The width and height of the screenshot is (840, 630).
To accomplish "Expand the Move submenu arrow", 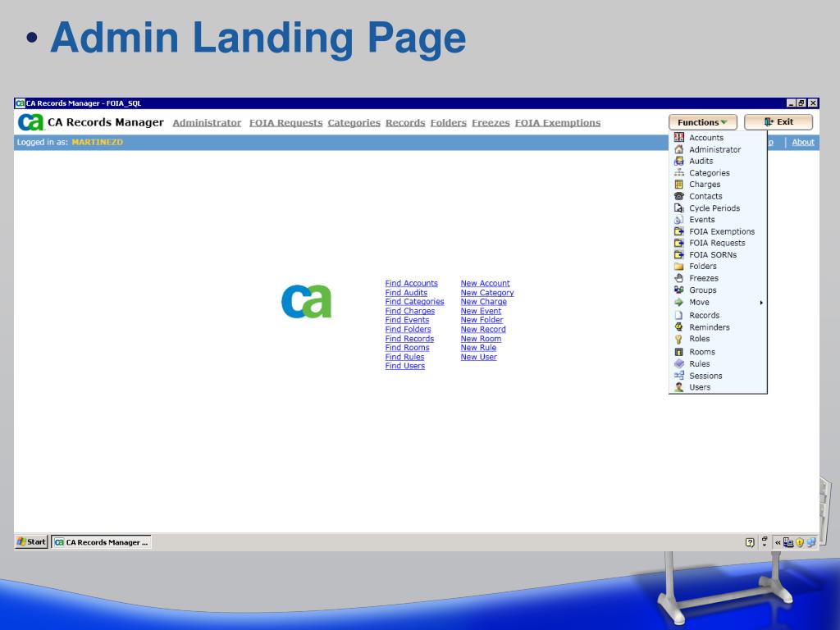I will (x=761, y=303).
